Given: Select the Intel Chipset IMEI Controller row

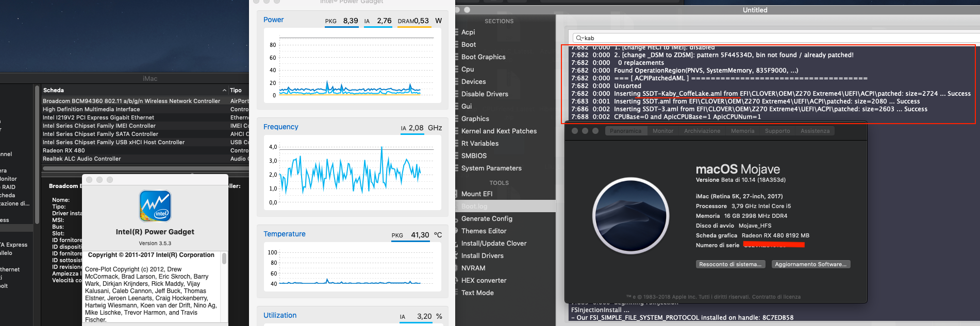Looking at the screenshot, I should [x=145, y=126].
